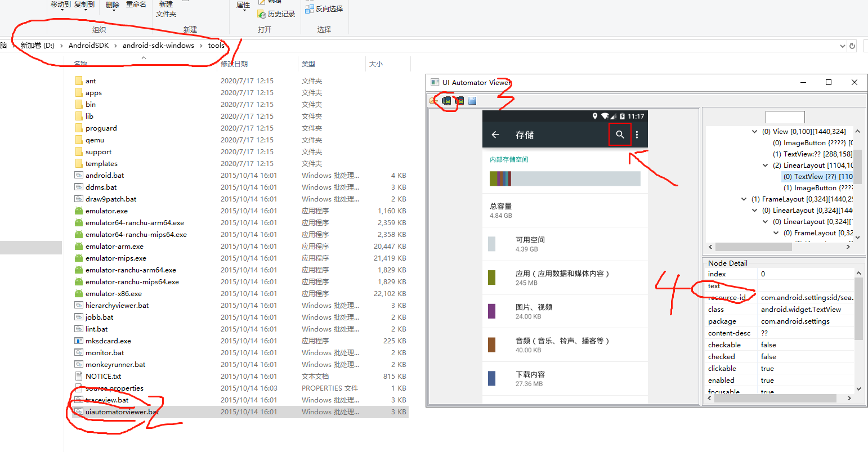This screenshot has width=868, height=452.
Task: Click the Node Detail vertical scrollbar
Action: 858,308
